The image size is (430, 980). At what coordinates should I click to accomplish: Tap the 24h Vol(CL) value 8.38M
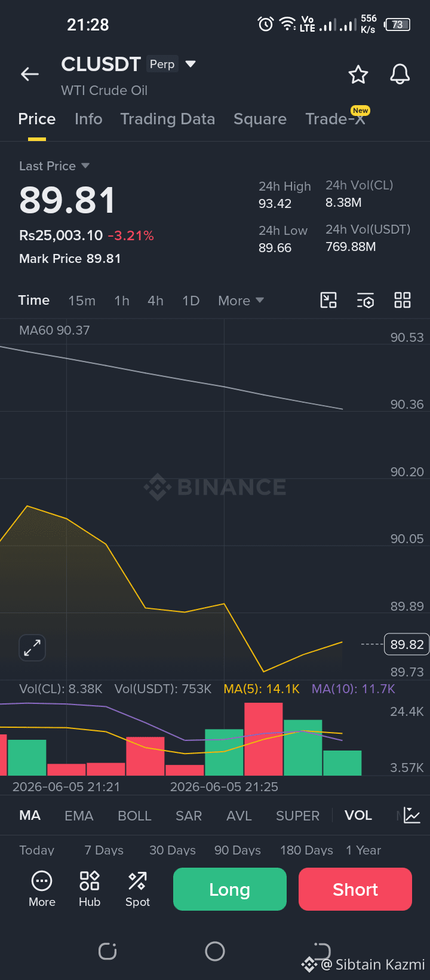pyautogui.click(x=343, y=202)
